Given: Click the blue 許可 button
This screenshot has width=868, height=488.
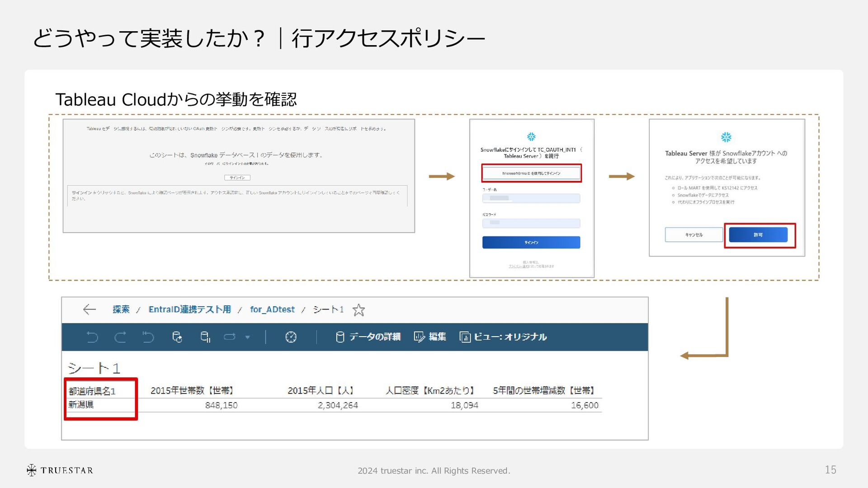Looking at the screenshot, I should coord(758,235).
